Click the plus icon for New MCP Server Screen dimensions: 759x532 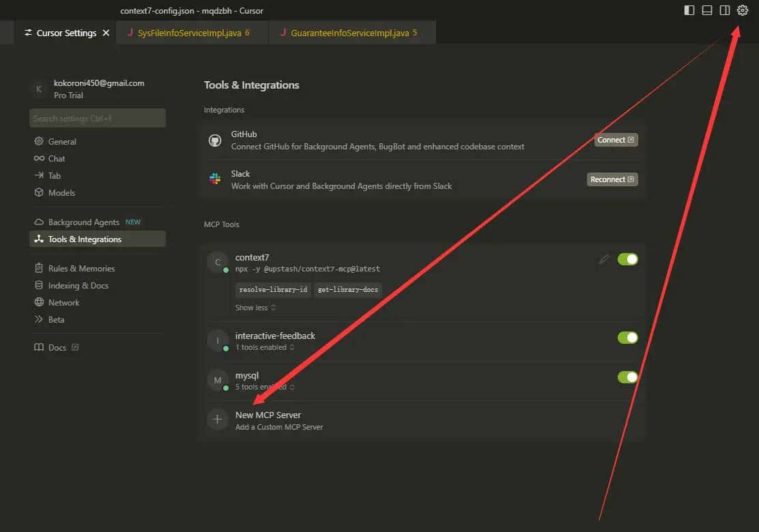click(x=217, y=419)
